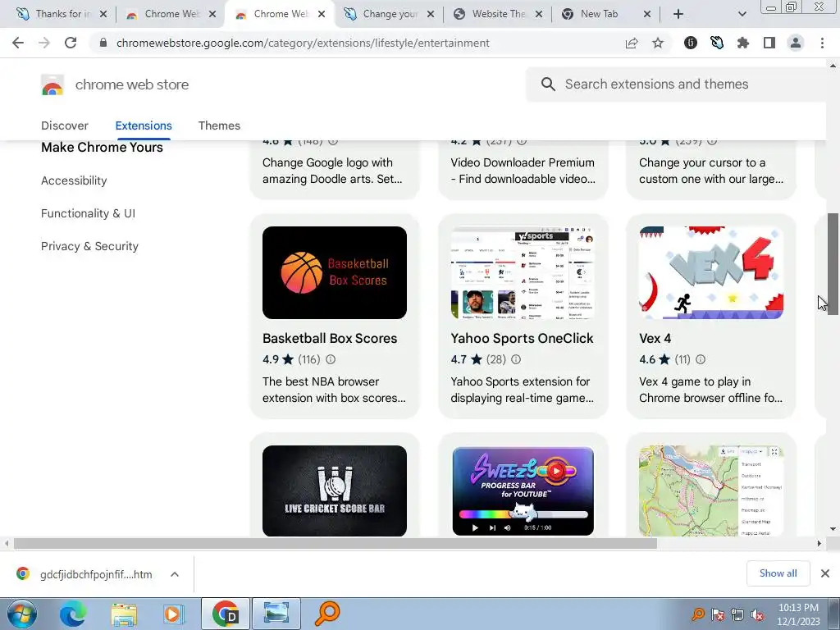Click the chrome web store logo
Screen dimensions: 840x630
(x=52, y=84)
